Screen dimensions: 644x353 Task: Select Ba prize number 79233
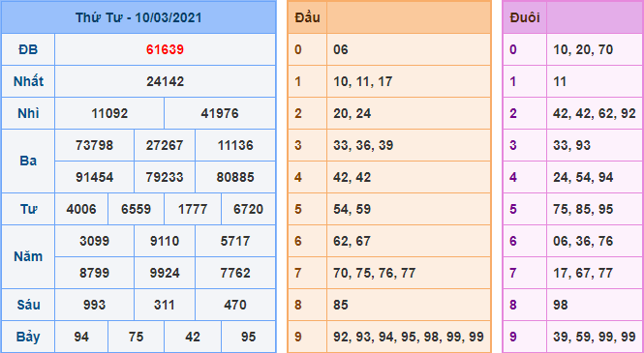(165, 178)
